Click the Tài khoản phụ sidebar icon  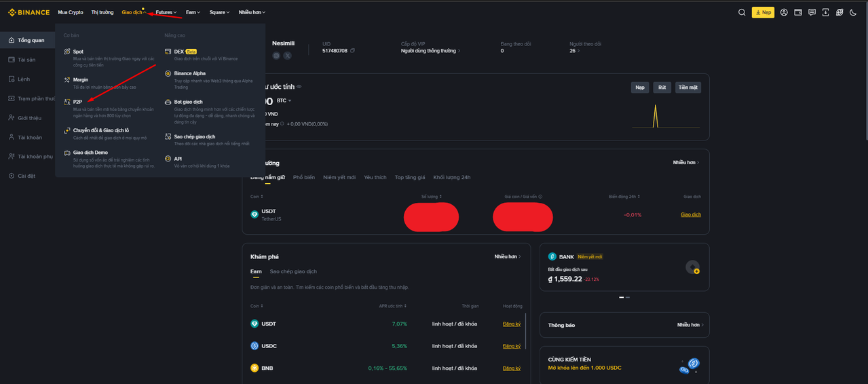click(12, 156)
